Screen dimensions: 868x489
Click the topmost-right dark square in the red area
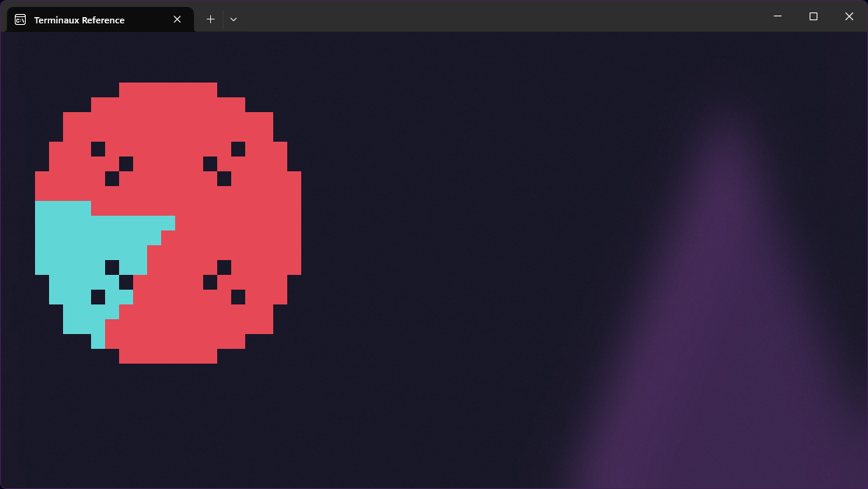[238, 149]
